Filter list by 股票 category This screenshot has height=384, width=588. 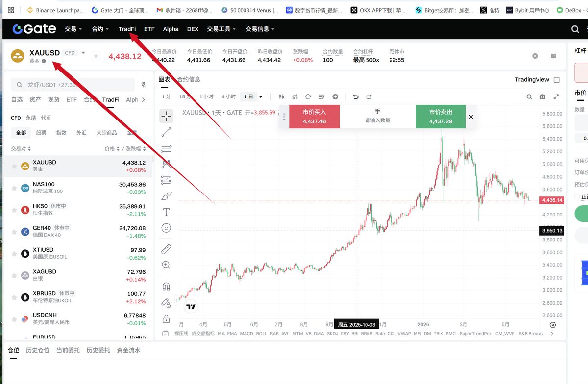pos(41,133)
